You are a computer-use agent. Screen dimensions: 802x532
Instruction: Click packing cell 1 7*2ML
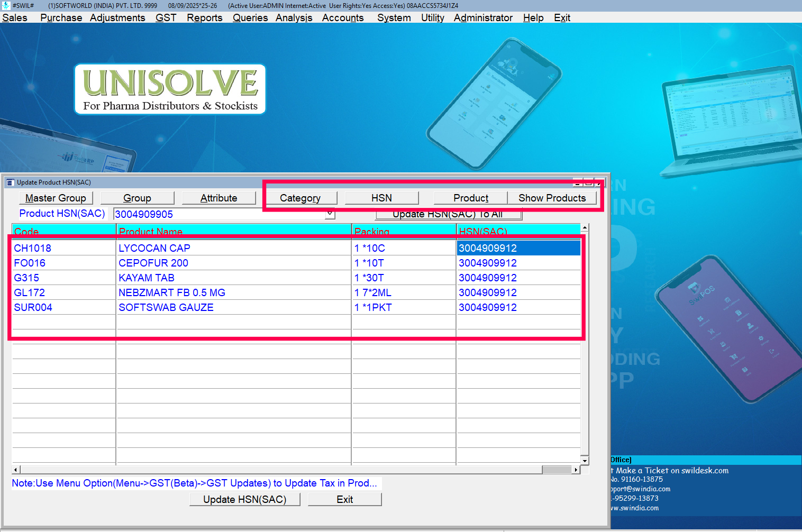point(404,292)
